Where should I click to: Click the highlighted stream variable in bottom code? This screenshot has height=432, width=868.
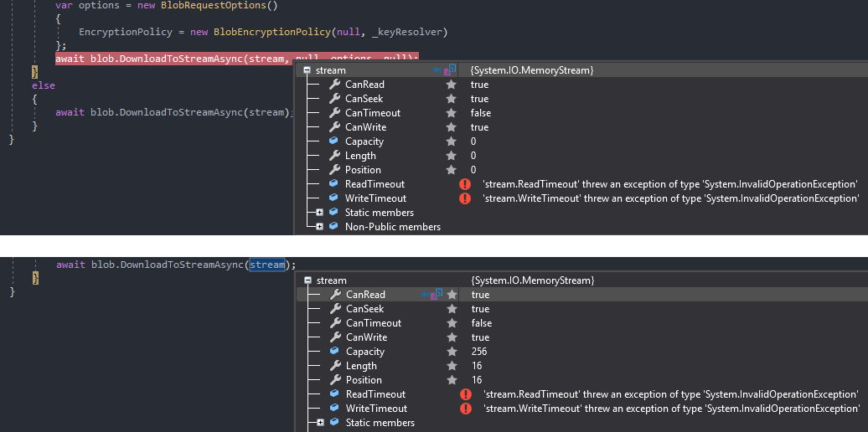click(x=267, y=265)
